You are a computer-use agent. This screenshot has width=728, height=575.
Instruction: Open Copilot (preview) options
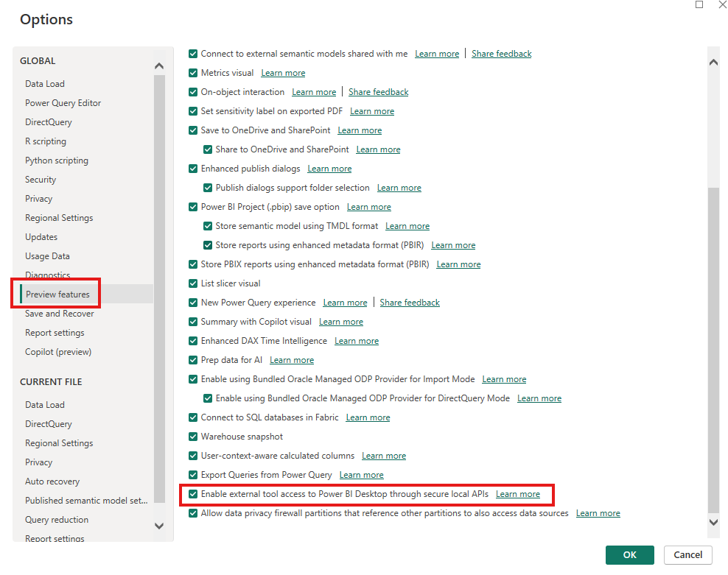(58, 352)
